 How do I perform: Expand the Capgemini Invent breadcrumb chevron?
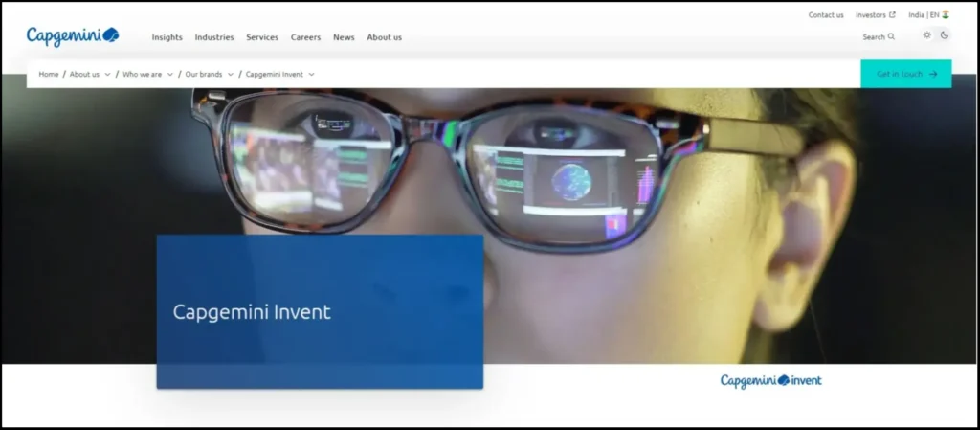tap(311, 74)
